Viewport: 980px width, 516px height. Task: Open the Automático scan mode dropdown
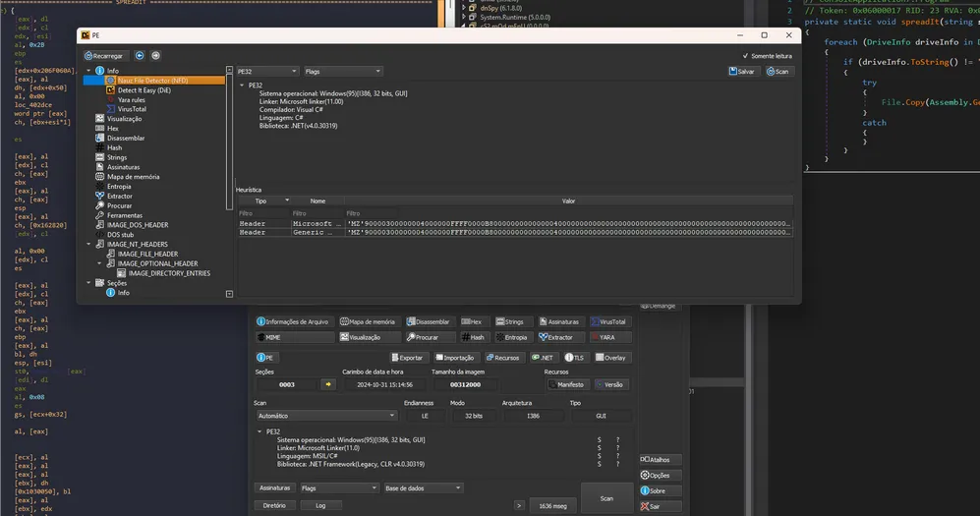(299, 416)
